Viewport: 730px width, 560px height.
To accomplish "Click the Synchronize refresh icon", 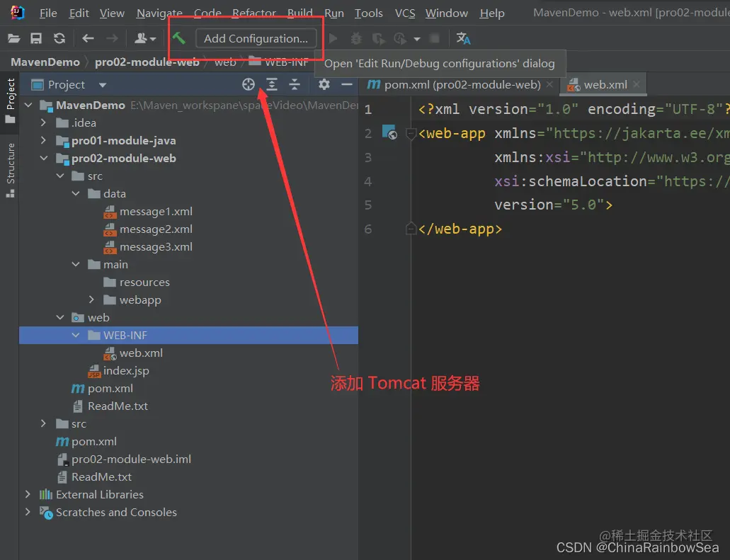I will click(59, 38).
